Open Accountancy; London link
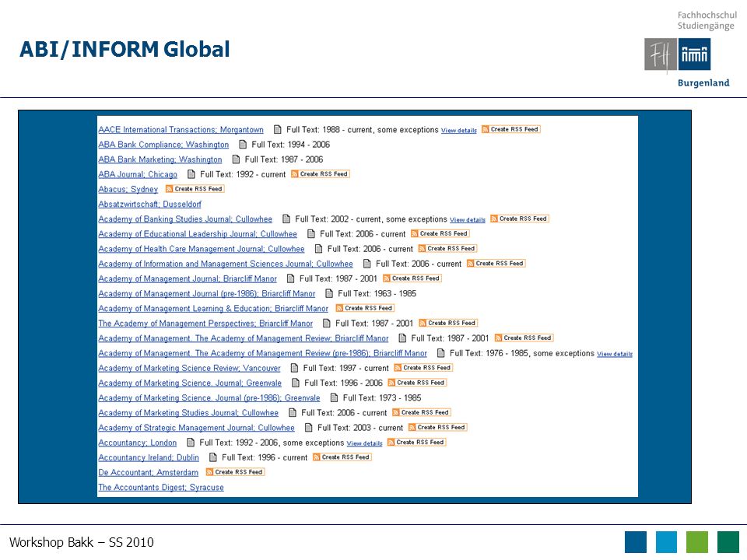 tap(137, 443)
